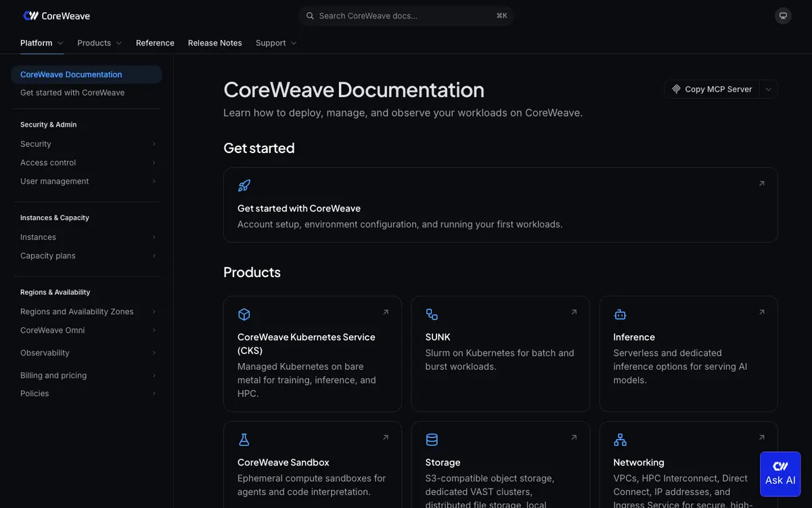Viewport: 812px width, 508px height.
Task: Click the arrow icon on Inference card
Action: pyautogui.click(x=762, y=312)
